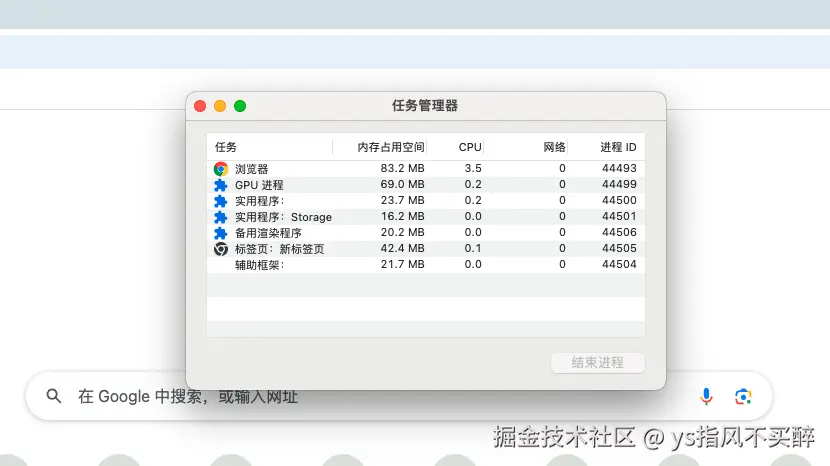Click process ID 44501
Screen dimensions: 830x466
pos(619,216)
